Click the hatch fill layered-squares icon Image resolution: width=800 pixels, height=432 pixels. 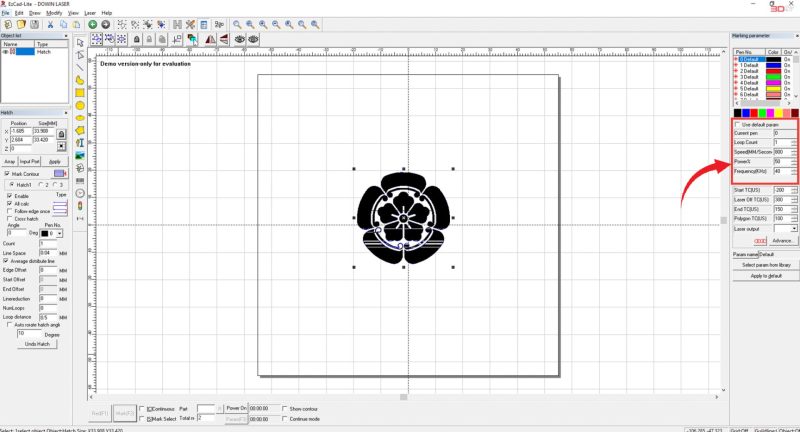coord(192,39)
